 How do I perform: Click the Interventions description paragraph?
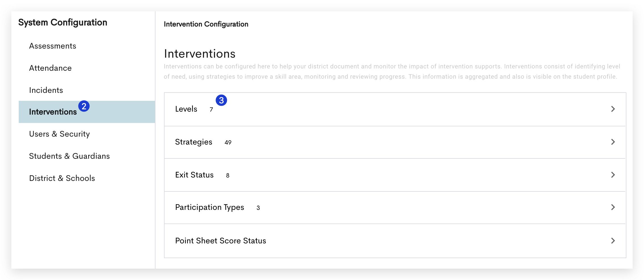pyautogui.click(x=392, y=72)
